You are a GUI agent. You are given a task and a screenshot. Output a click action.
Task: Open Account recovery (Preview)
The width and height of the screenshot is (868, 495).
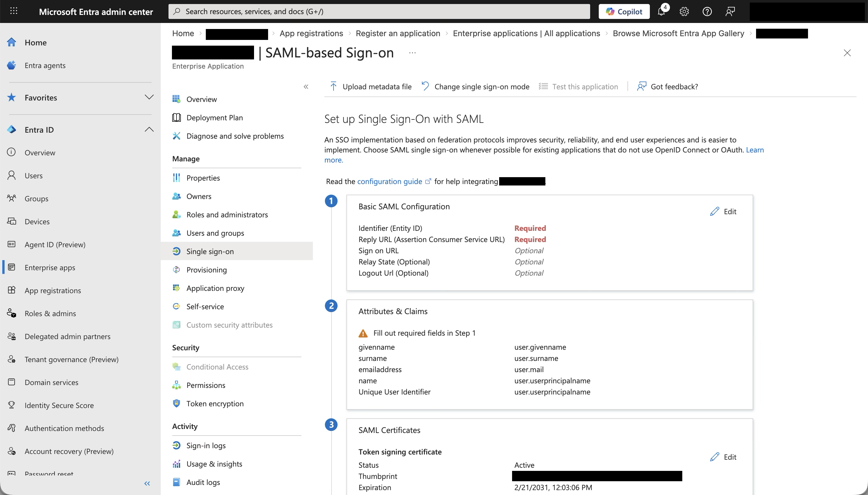(x=69, y=451)
